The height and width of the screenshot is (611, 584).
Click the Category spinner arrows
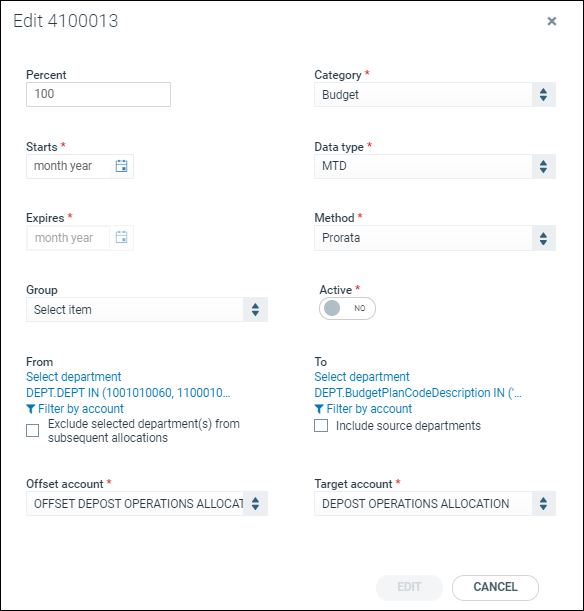[x=543, y=95]
